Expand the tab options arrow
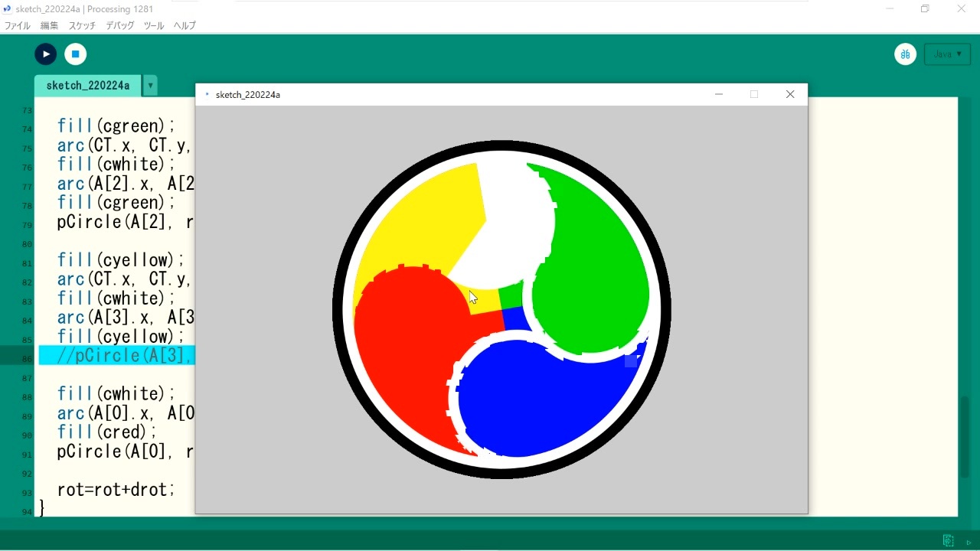 pos(151,86)
